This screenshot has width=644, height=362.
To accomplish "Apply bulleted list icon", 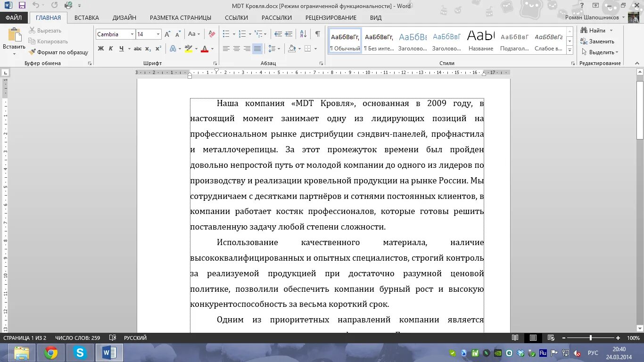I will coord(226,34).
